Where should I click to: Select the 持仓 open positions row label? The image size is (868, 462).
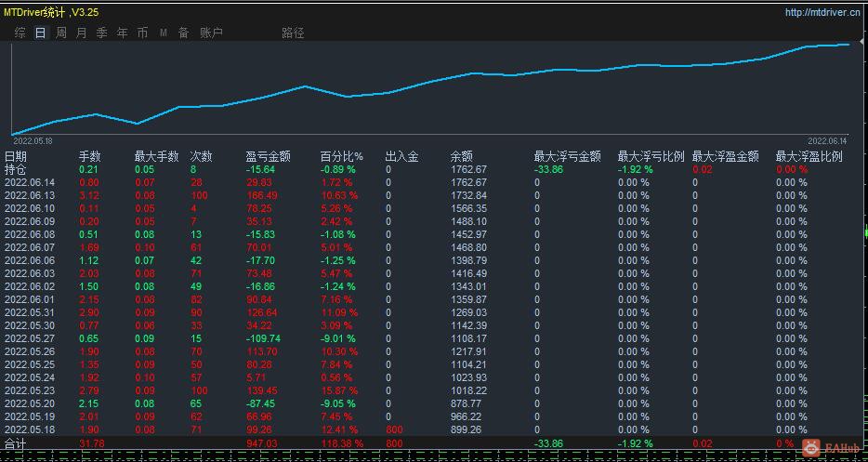click(x=16, y=169)
